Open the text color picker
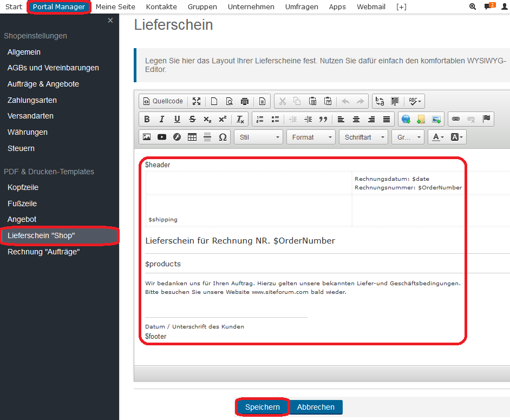The height and width of the screenshot is (420, 510). pos(438,137)
